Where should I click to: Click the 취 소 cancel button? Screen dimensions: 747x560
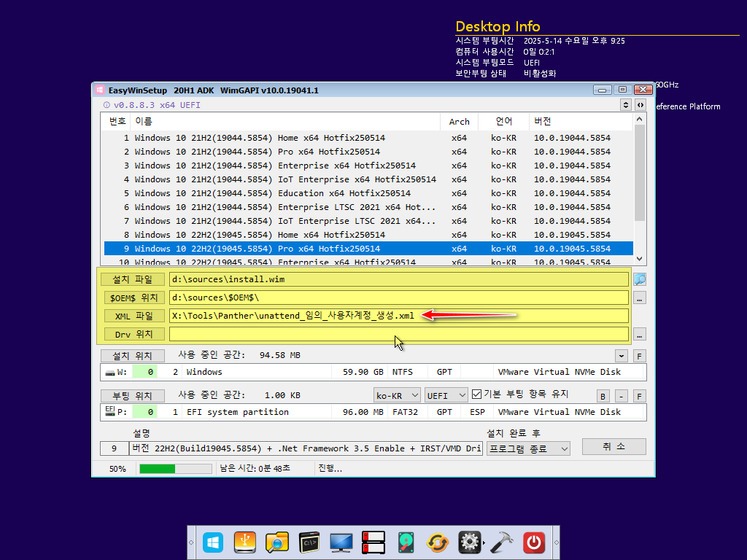point(614,447)
